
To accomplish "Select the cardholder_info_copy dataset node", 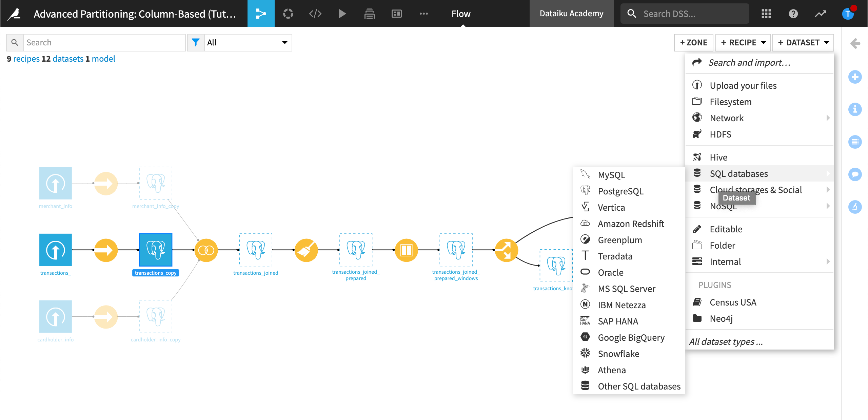I will (156, 317).
